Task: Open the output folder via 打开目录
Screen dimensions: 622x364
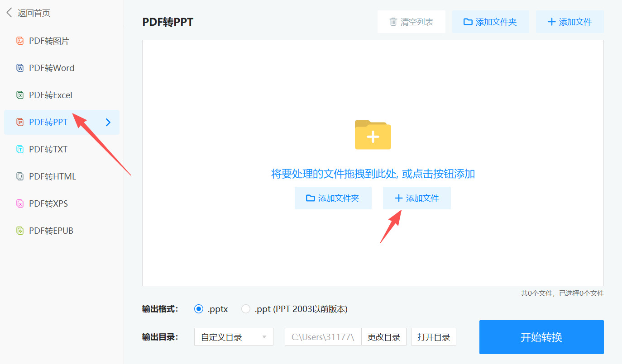Action: coord(434,337)
